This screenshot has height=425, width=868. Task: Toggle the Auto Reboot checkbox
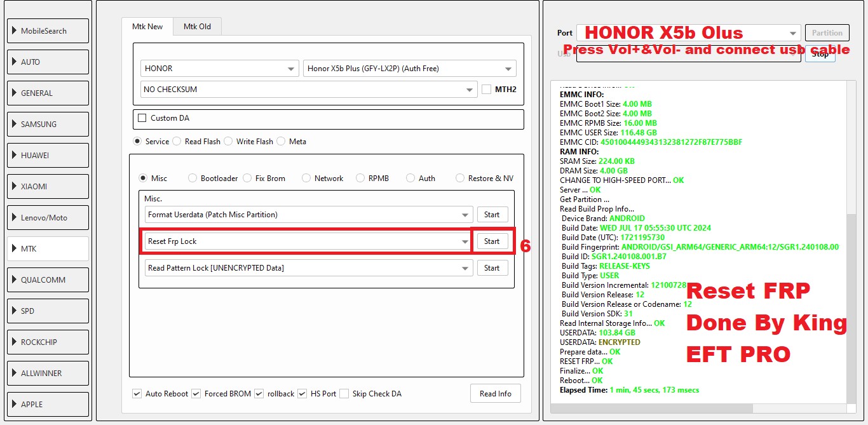click(x=137, y=394)
